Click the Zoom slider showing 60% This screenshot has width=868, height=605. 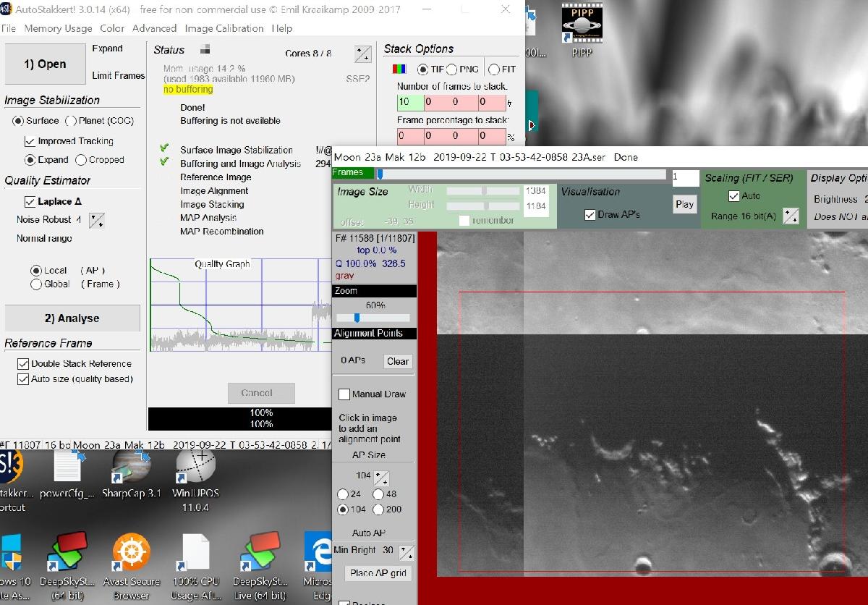pos(357,317)
